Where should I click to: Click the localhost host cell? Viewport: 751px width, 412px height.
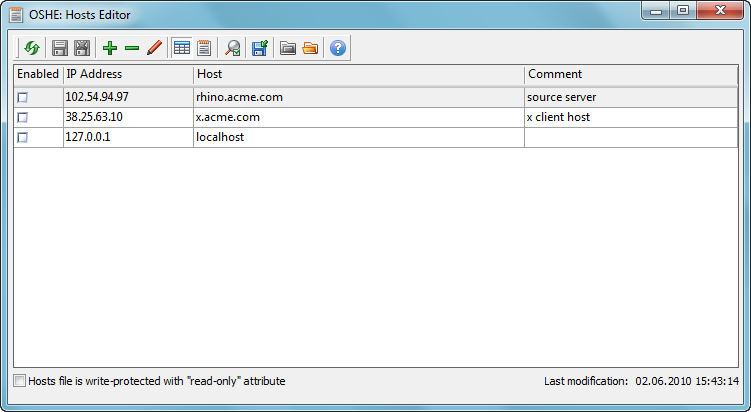[x=359, y=137]
